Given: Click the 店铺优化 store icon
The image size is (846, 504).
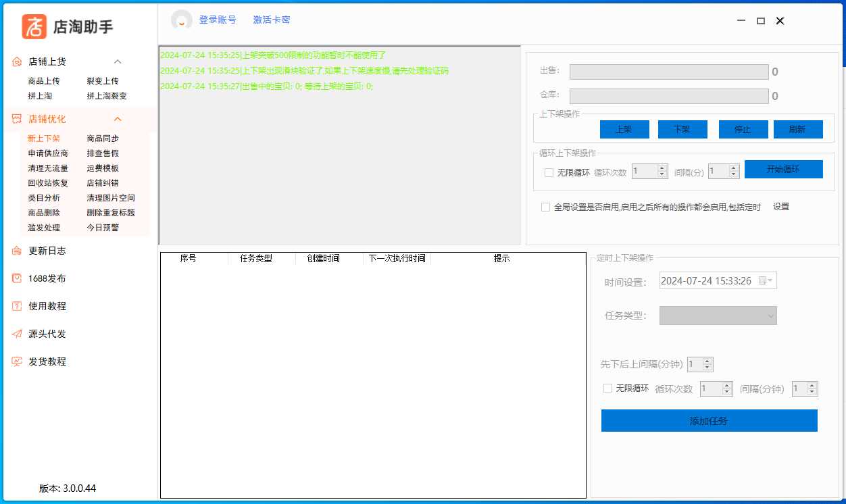Looking at the screenshot, I should click(x=17, y=119).
